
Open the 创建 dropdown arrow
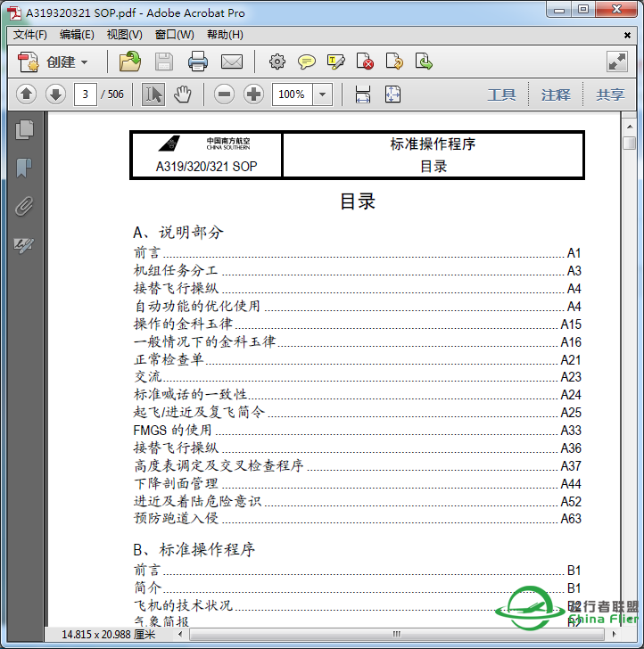pyautogui.click(x=85, y=62)
